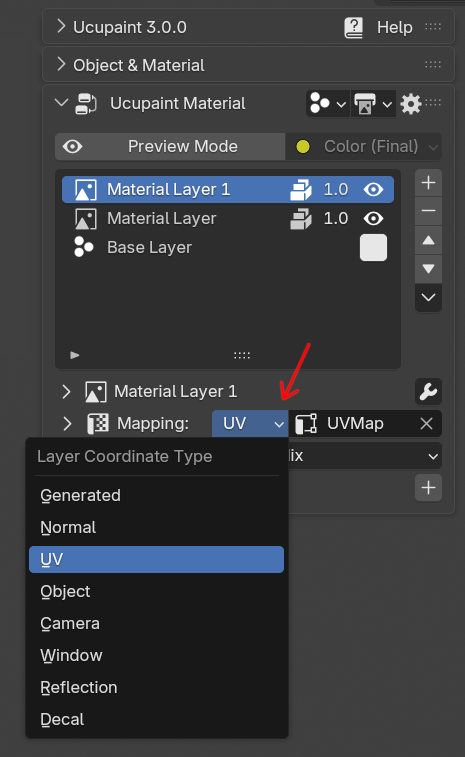Click Object & Material panel drag grip

(x=433, y=64)
